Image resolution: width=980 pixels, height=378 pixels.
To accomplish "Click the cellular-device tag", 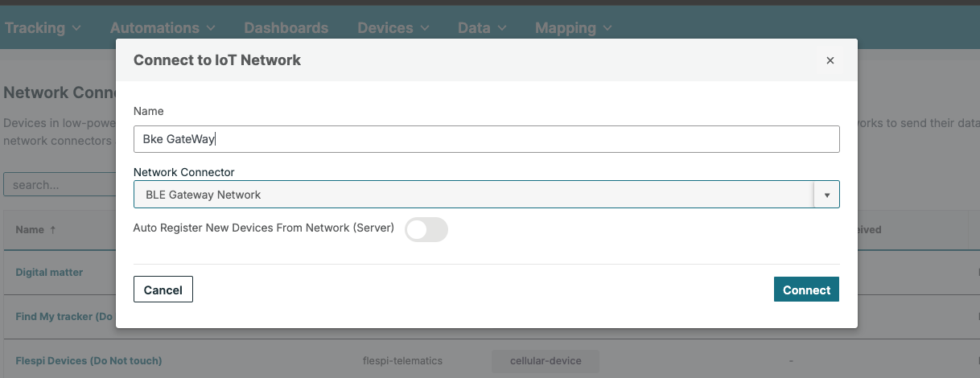I will [x=546, y=361].
